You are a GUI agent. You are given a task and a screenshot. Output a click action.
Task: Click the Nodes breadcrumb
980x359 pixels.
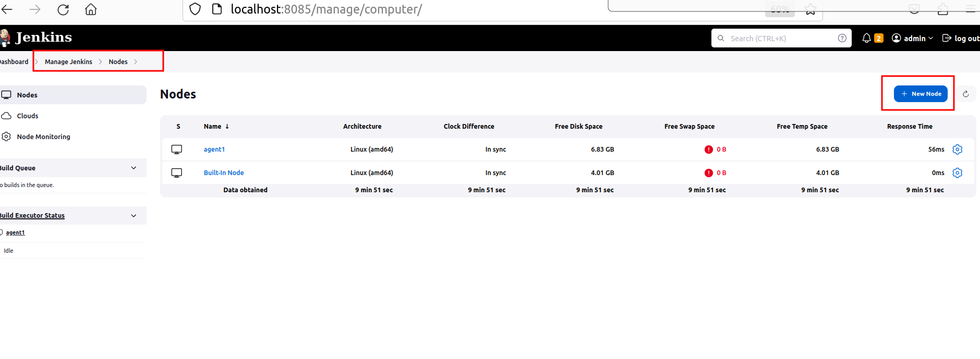coord(118,61)
